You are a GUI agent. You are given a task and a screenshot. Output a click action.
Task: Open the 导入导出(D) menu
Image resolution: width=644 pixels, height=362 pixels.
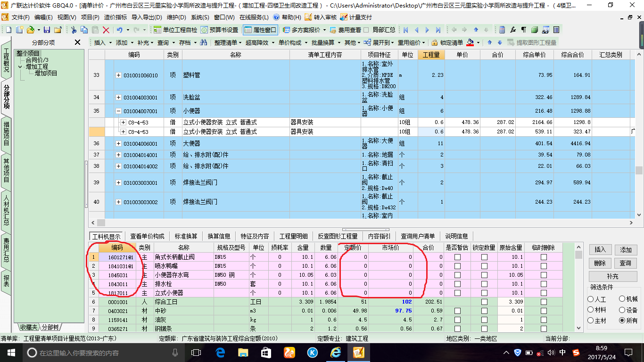(x=147, y=17)
